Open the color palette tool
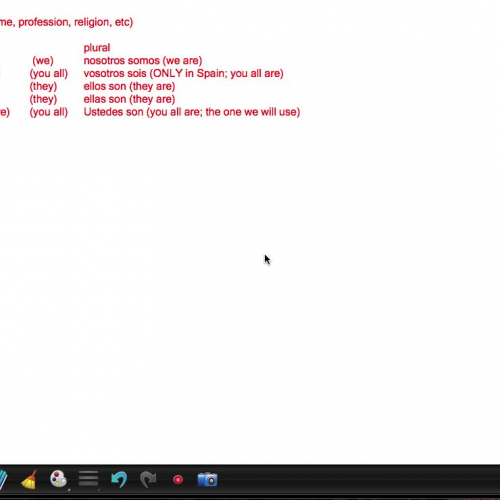Viewport: 500px width, 500px height. click(x=58, y=479)
